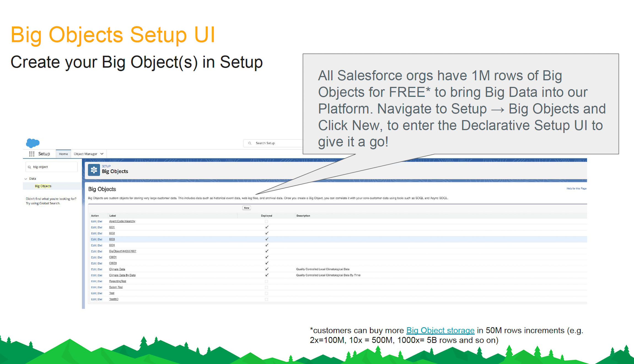
Task: Toggle the Agent Code Hierarchy deployed checkbox
Action: coord(266,221)
